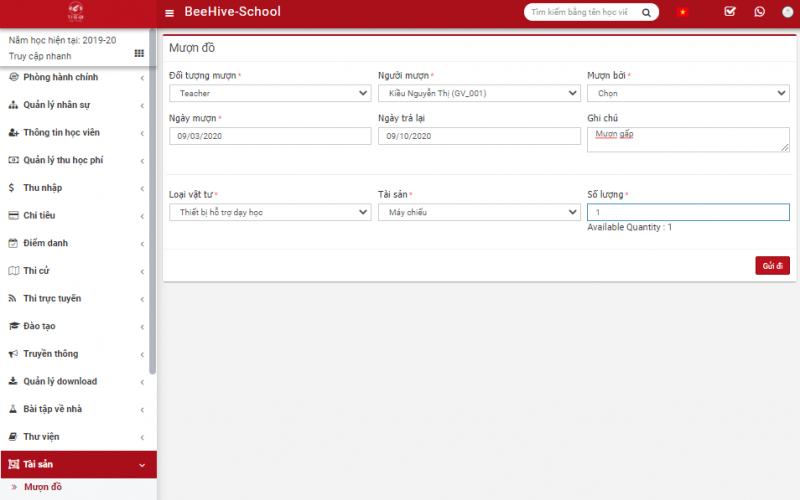Click the Ngày mượn date field
The height and width of the screenshot is (500, 800).
point(269,136)
